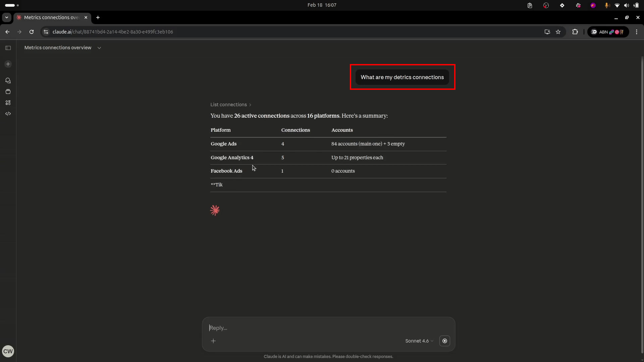Screen dimensions: 644x362
Task: Bookmark this page with the star icon
Action: (x=558, y=32)
